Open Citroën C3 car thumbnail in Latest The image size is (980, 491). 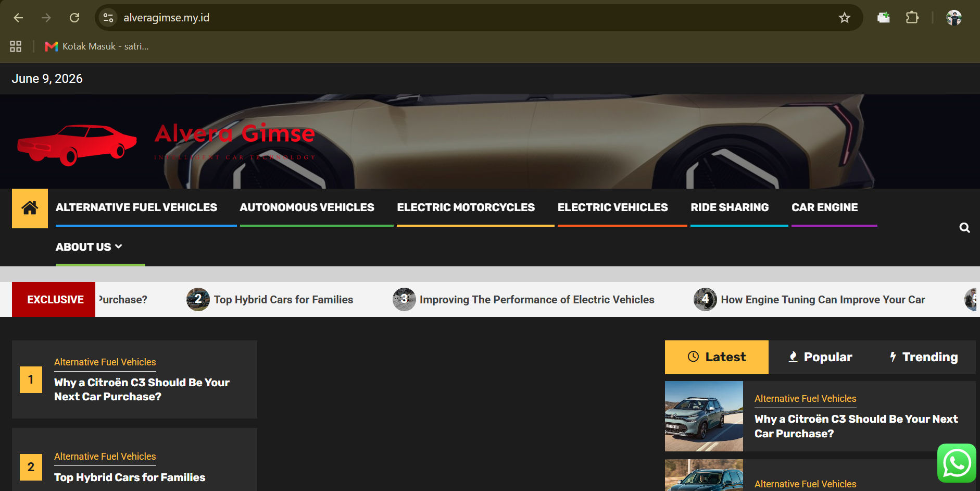[x=704, y=416]
